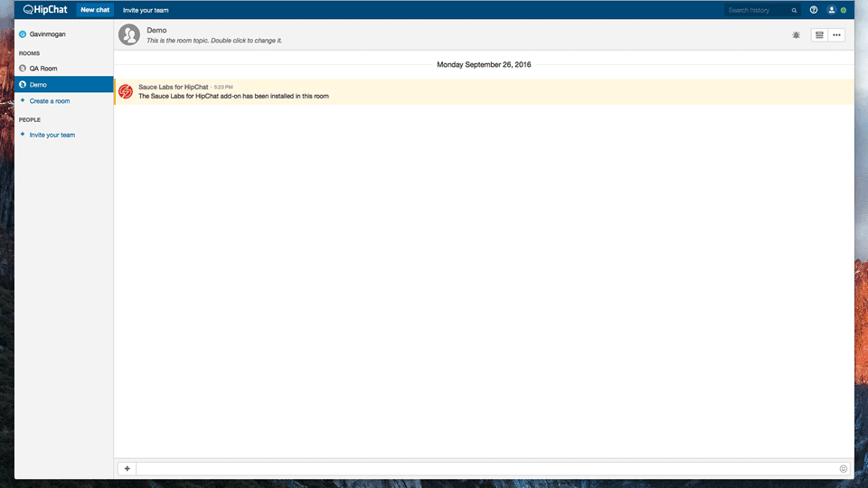Click Invite your team under People
Viewport: 868px width, 488px height.
tap(52, 135)
